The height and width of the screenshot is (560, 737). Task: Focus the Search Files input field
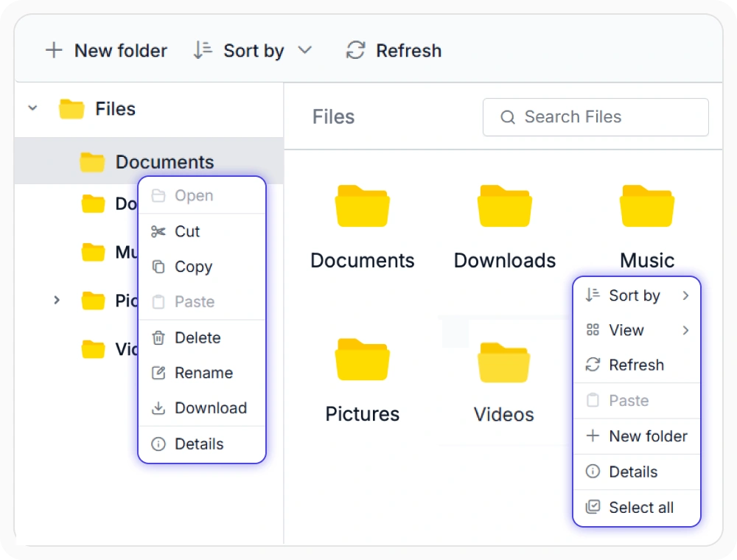click(595, 117)
